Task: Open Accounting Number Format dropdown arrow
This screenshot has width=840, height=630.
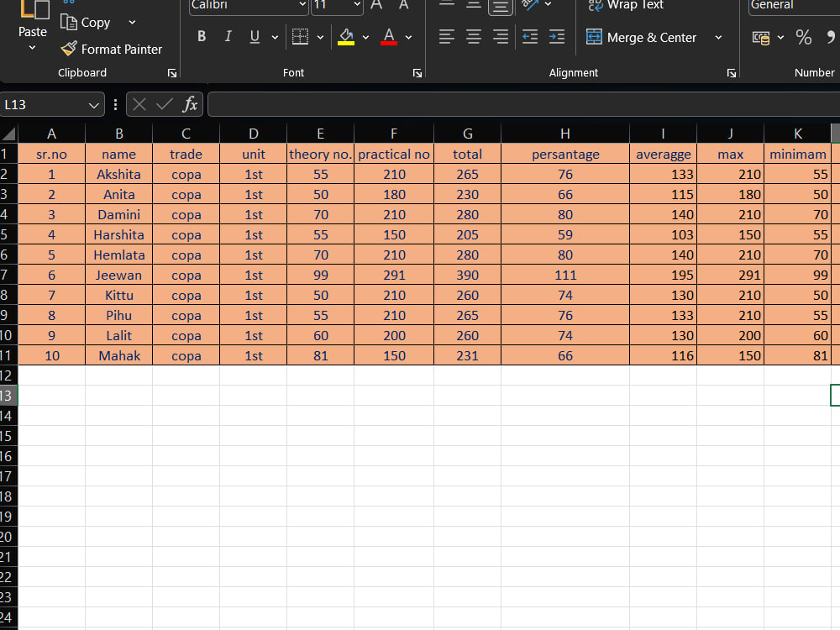Action: 780,38
